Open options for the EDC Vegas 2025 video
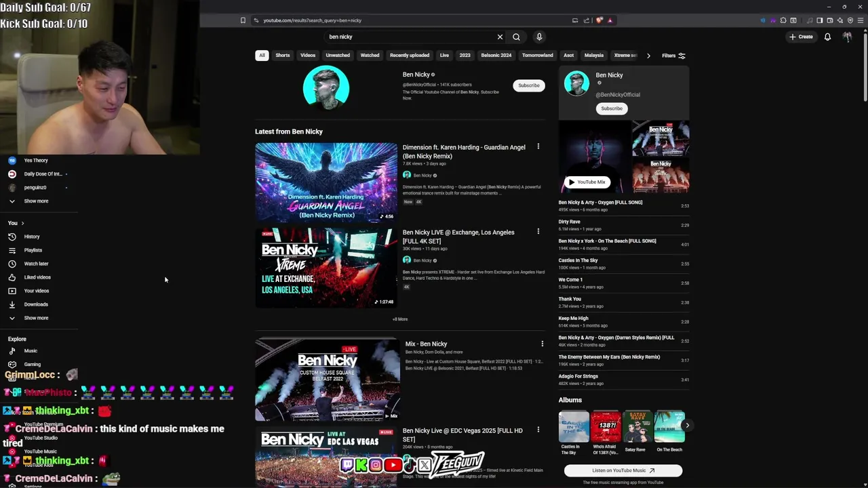 tap(538, 430)
